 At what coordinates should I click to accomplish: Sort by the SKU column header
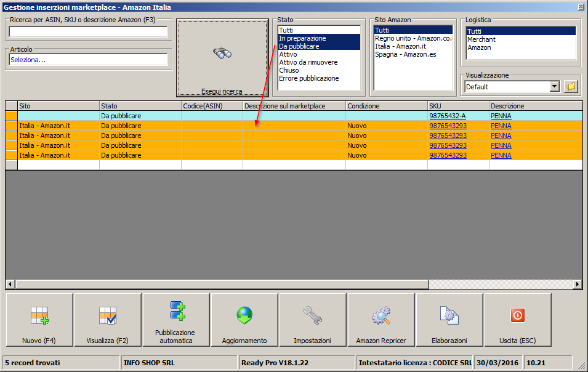(x=457, y=106)
